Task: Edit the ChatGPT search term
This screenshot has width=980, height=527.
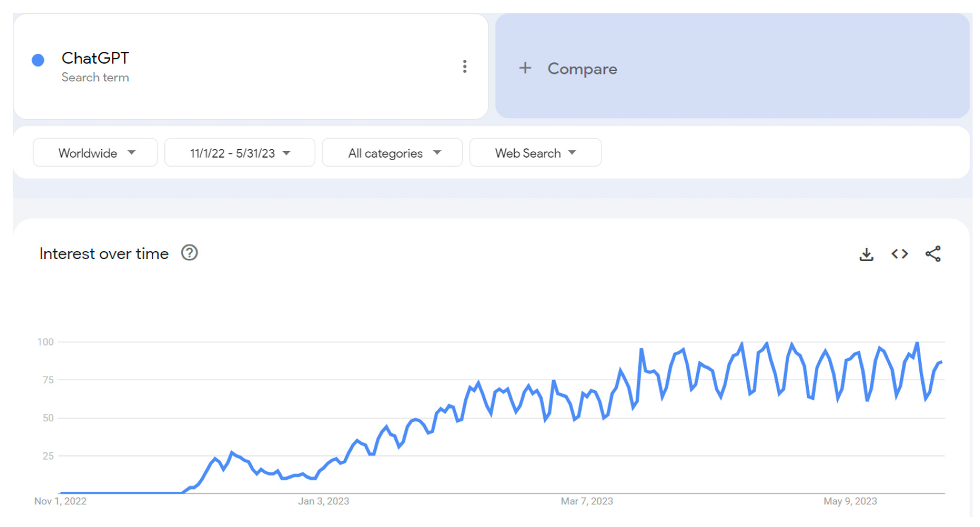Action: 95,58
